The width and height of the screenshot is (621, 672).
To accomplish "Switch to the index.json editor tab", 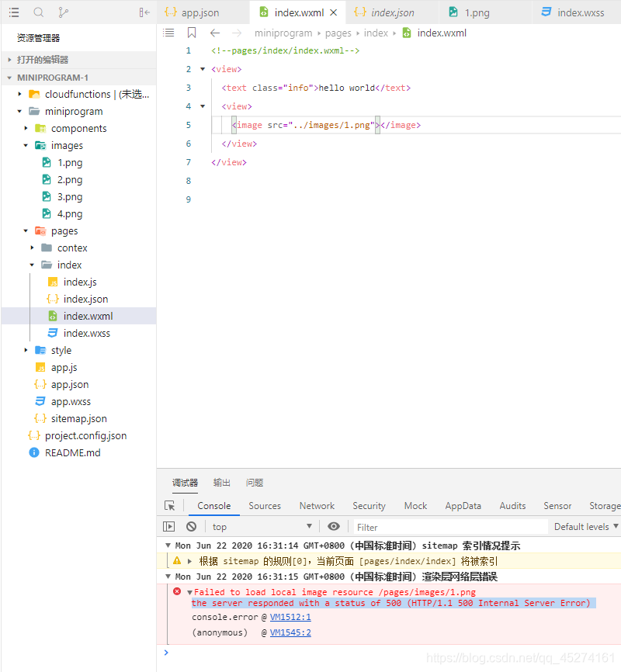I will (x=393, y=13).
